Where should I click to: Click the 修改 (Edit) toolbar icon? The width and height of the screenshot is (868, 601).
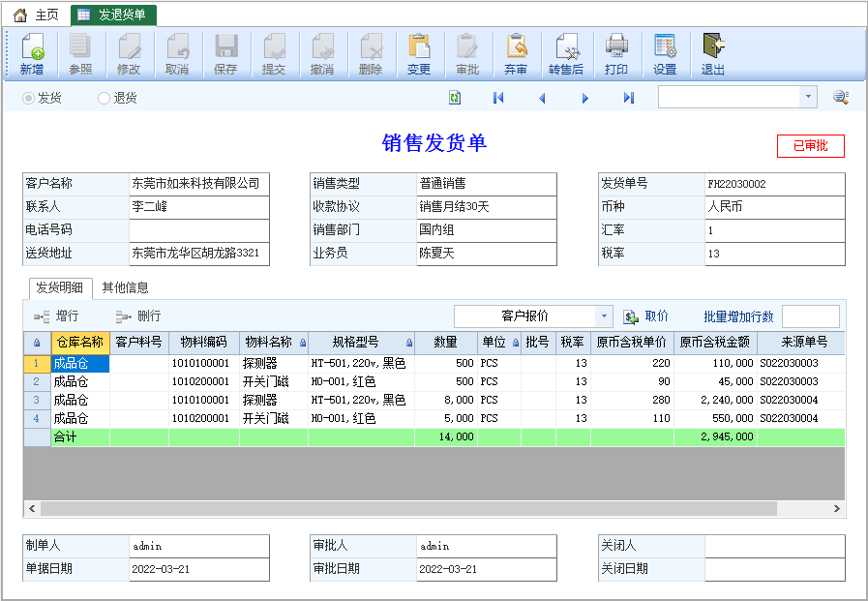pos(129,53)
